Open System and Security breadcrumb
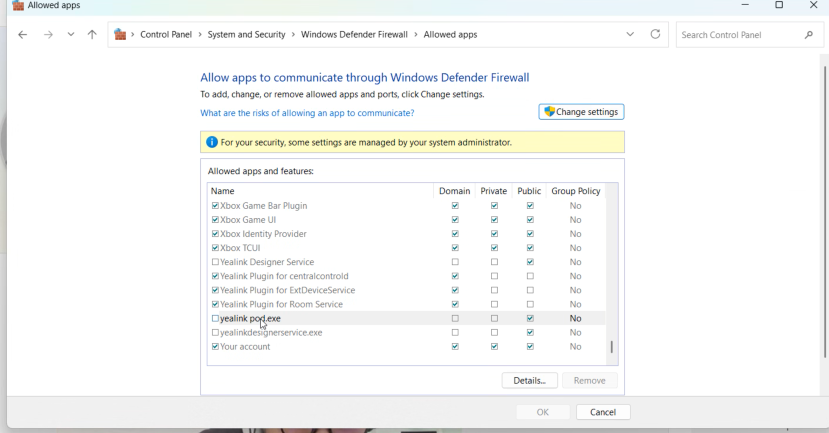This screenshot has height=433, width=829. (x=246, y=34)
